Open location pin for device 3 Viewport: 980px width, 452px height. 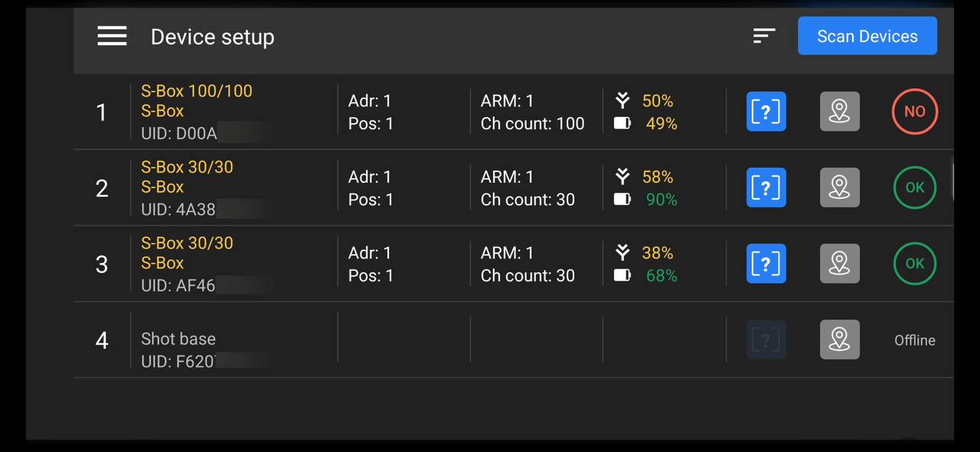(839, 264)
